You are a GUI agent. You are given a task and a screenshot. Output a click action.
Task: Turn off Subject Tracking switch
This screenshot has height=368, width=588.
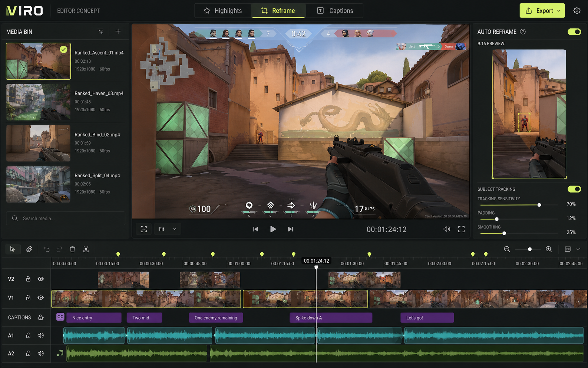tap(574, 189)
